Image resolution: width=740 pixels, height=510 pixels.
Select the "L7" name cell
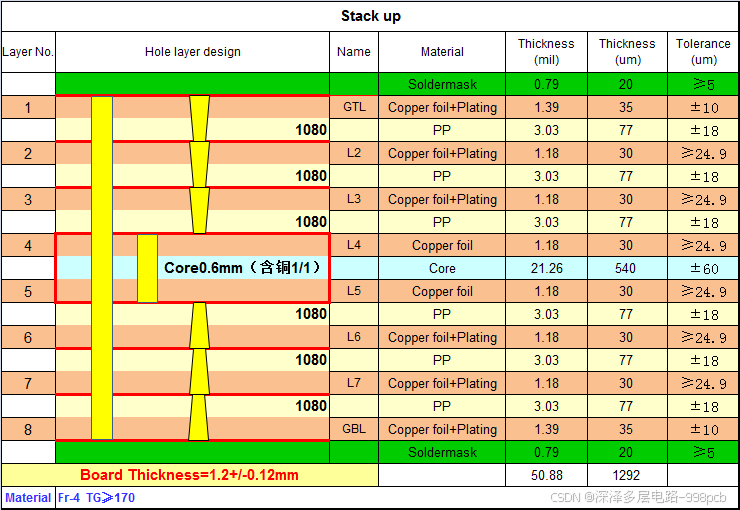click(353, 383)
